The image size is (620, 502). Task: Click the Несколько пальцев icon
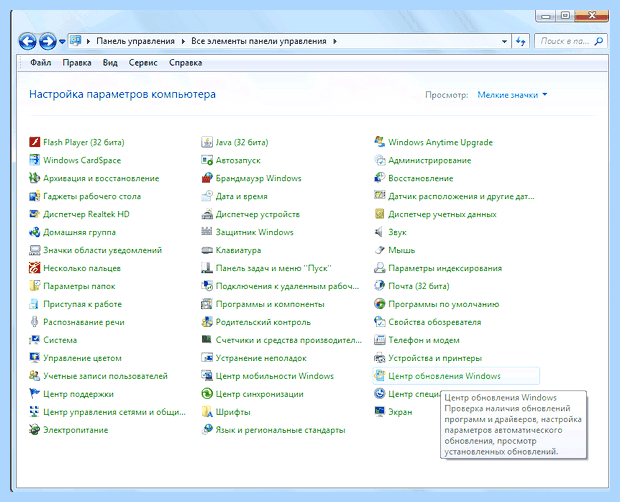(x=34, y=268)
